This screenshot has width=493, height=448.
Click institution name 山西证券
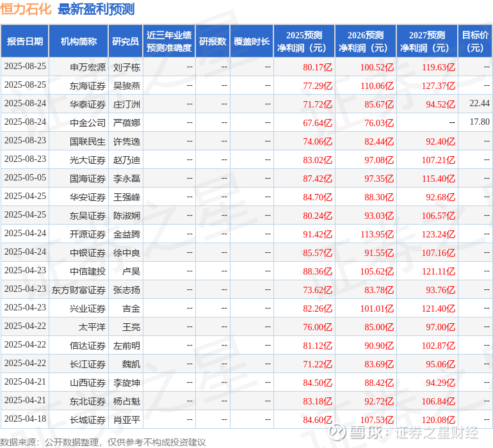click(x=88, y=383)
